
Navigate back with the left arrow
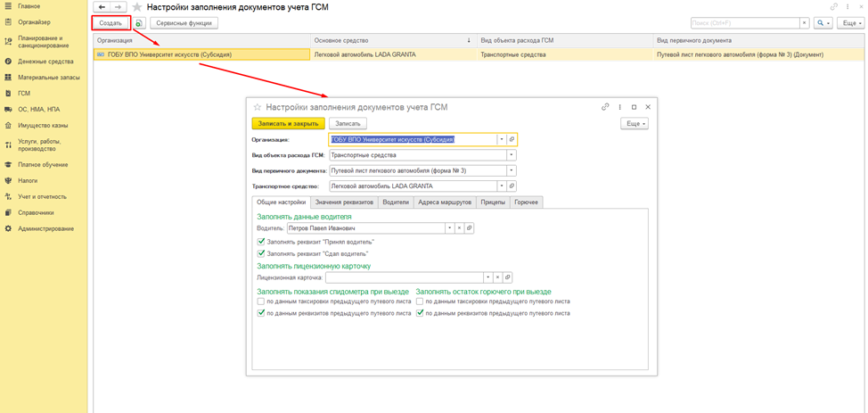(101, 7)
